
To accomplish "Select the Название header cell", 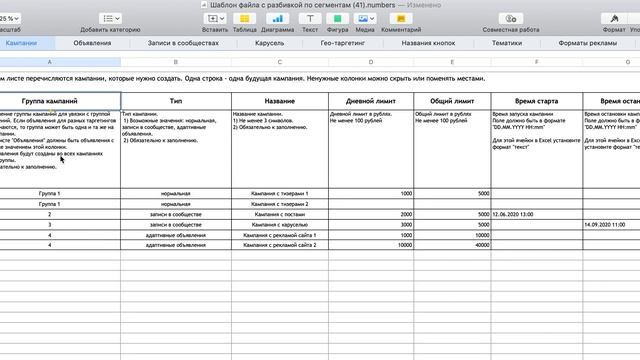I will [x=280, y=101].
